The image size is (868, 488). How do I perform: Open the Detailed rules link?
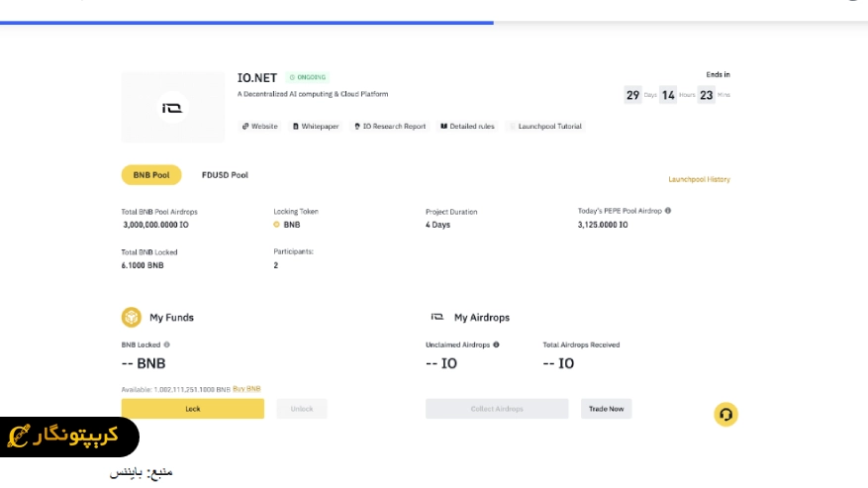click(x=467, y=127)
